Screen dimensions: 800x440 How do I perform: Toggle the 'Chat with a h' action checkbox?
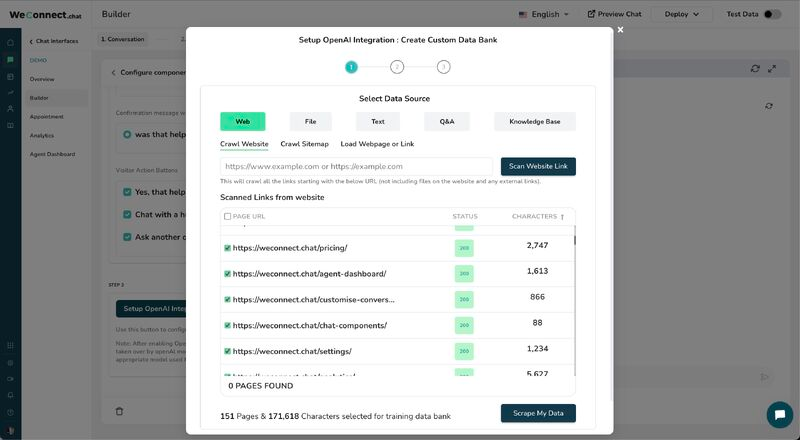[x=127, y=214]
